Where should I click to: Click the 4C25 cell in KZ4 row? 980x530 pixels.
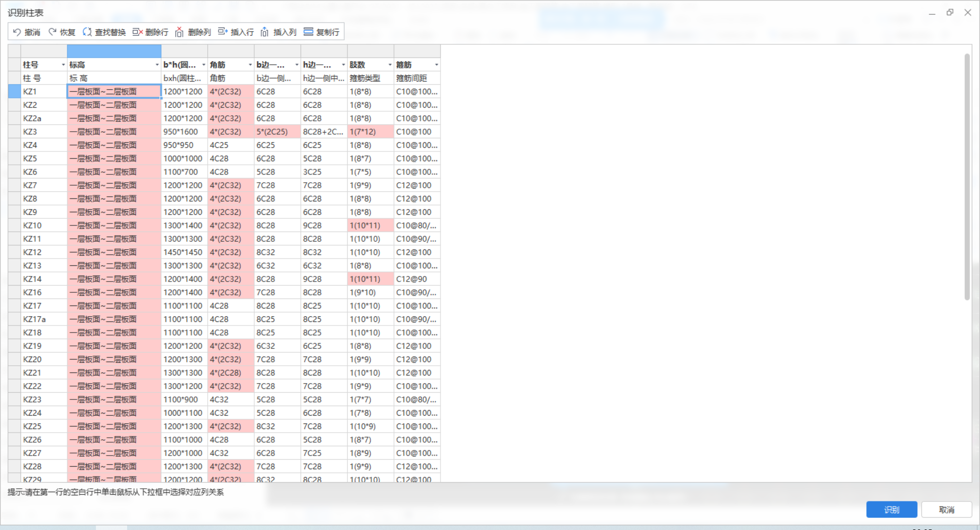pos(231,145)
